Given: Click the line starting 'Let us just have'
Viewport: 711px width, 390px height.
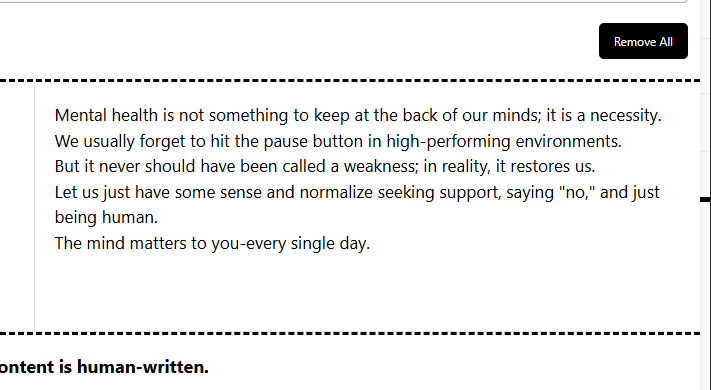Looking at the screenshot, I should click(x=357, y=192).
